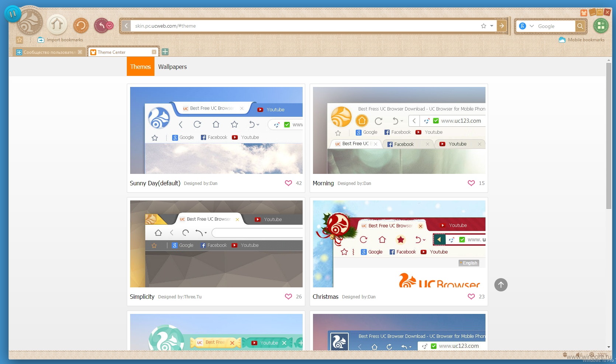Viewport: 616px width, 364px height.
Task: Click the Sunny Day(default) title
Action: tap(155, 183)
